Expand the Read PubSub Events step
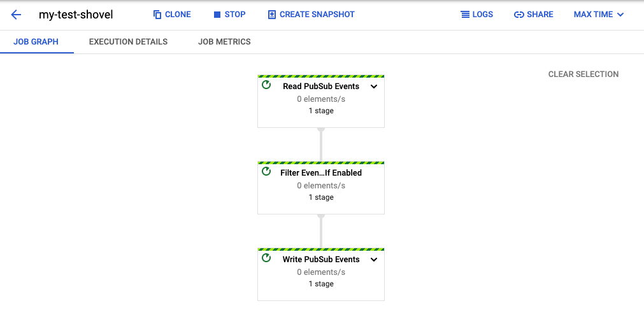644x322 pixels. click(374, 87)
